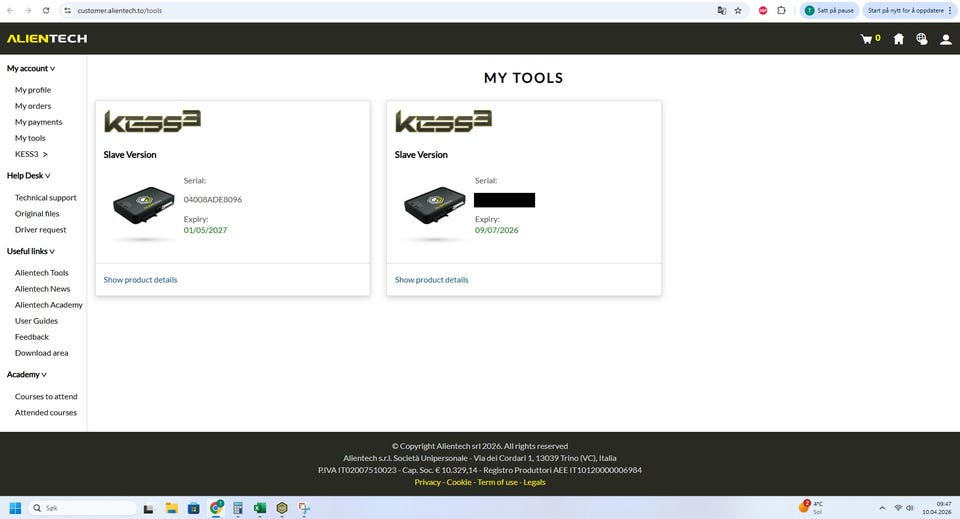Open Courses to attend
The image size is (960, 519).
[x=47, y=397]
